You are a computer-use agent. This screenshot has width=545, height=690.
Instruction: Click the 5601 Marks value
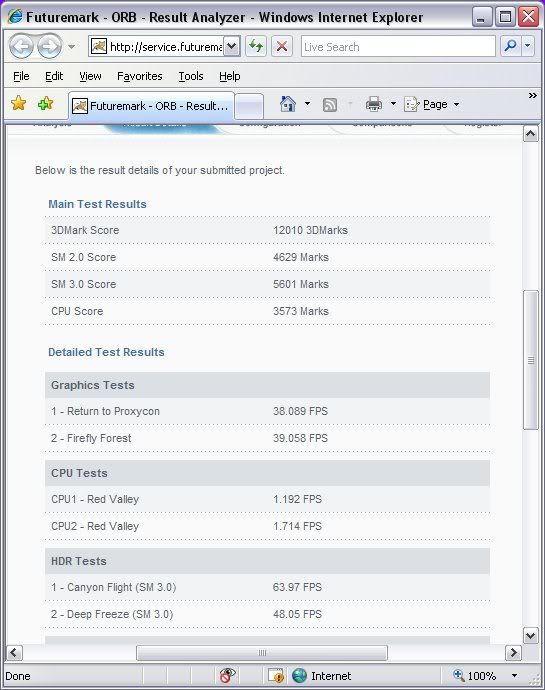[301, 284]
